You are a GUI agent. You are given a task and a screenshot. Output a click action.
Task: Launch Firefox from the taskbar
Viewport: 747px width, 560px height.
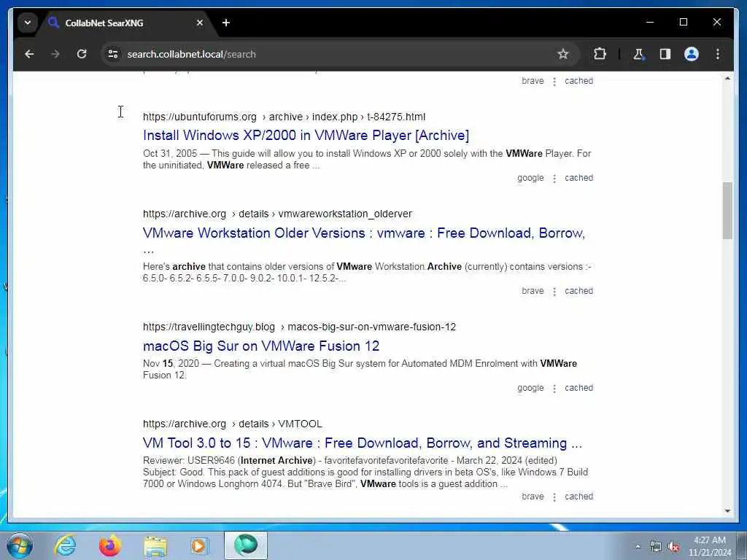109,545
